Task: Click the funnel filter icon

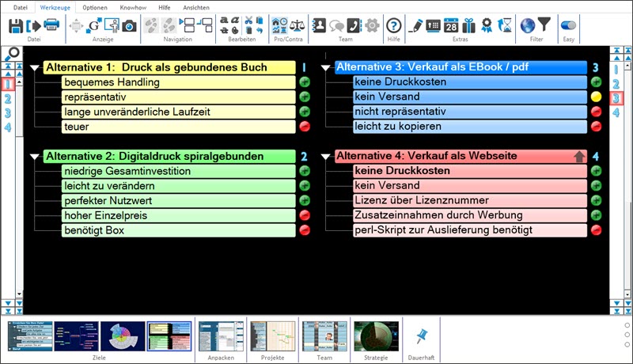Action: coord(544,25)
